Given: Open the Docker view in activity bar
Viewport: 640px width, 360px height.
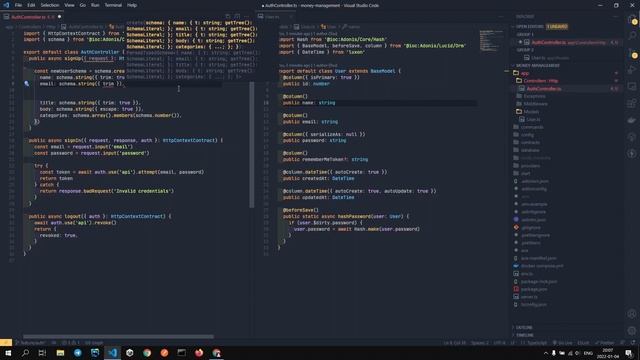Looking at the screenshot, I should tap(632, 120).
